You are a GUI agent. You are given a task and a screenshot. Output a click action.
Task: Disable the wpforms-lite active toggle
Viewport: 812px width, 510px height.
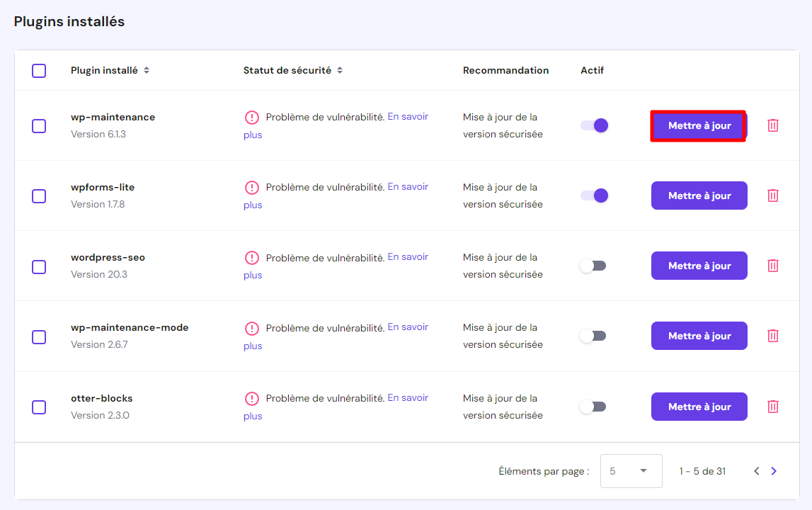(x=593, y=195)
